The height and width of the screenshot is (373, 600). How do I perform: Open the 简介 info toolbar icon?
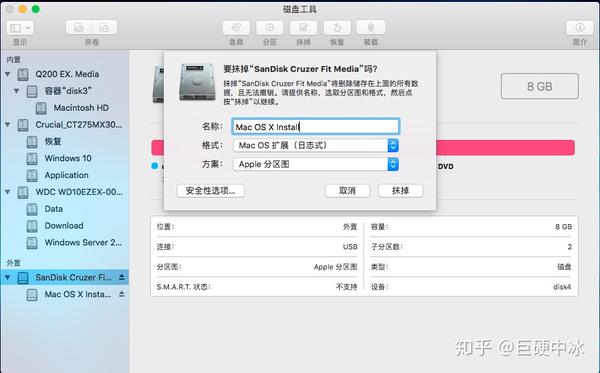tap(580, 28)
